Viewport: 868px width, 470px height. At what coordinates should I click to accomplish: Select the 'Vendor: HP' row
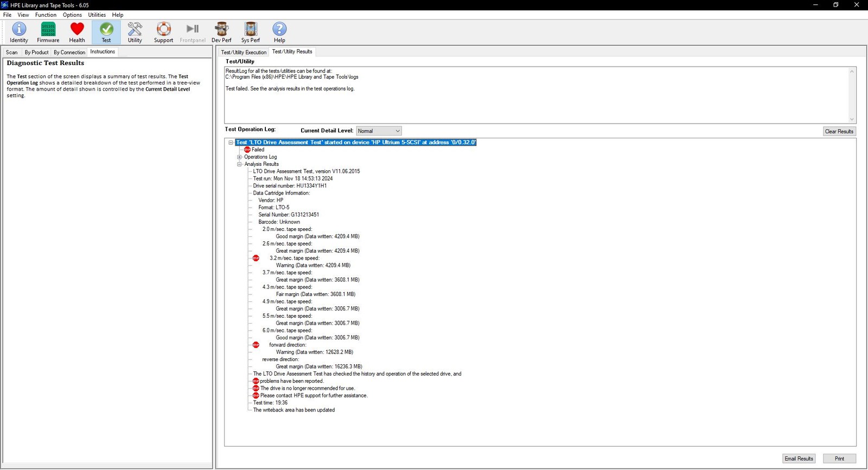(x=271, y=200)
